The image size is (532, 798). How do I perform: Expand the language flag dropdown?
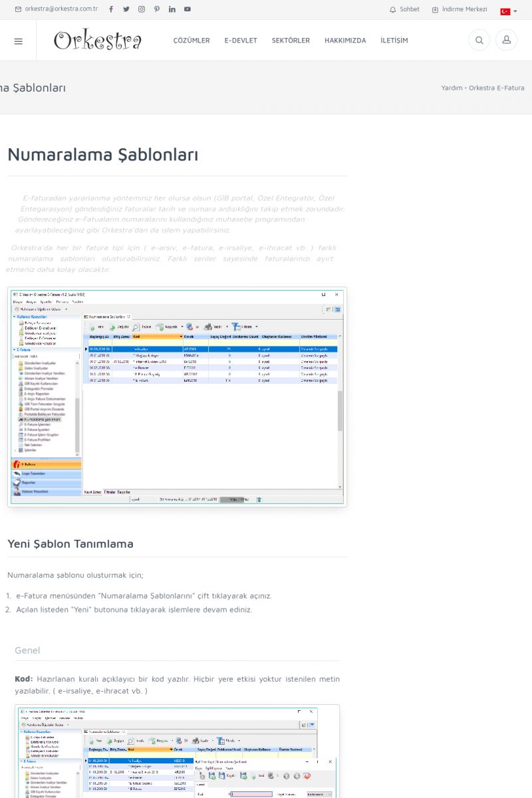[x=509, y=11]
